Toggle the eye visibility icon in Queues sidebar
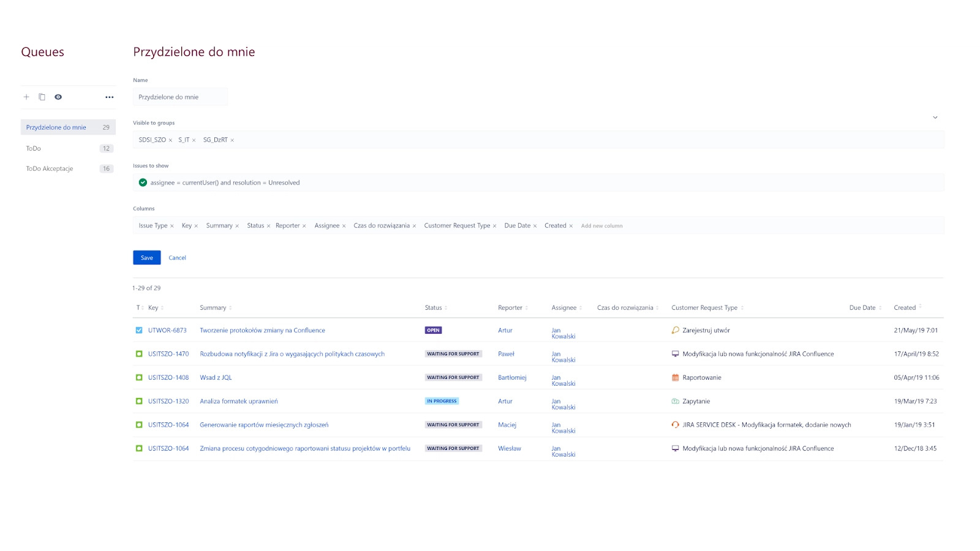This screenshot has width=980, height=551. 58,97
